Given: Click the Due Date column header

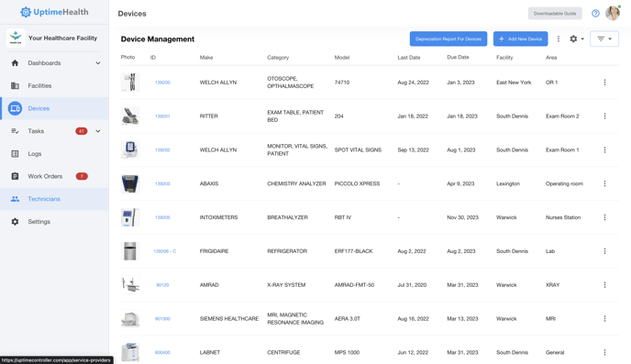Looking at the screenshot, I should (458, 58).
